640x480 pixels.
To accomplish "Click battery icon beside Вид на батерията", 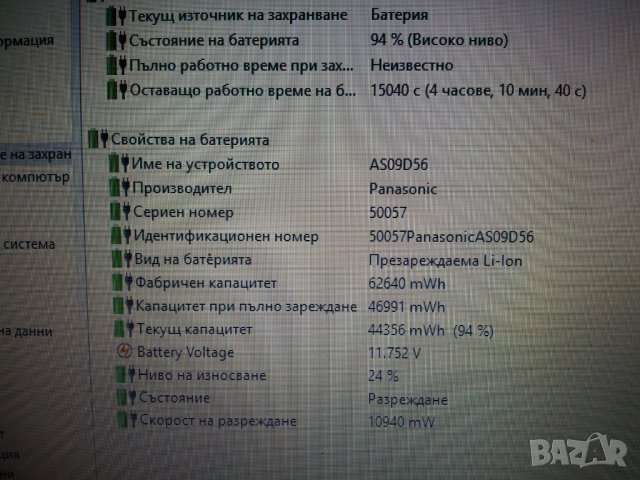I will click(122, 259).
